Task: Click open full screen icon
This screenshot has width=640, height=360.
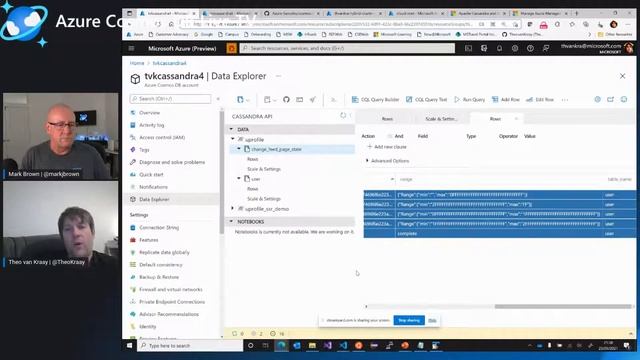Action: tap(611, 99)
